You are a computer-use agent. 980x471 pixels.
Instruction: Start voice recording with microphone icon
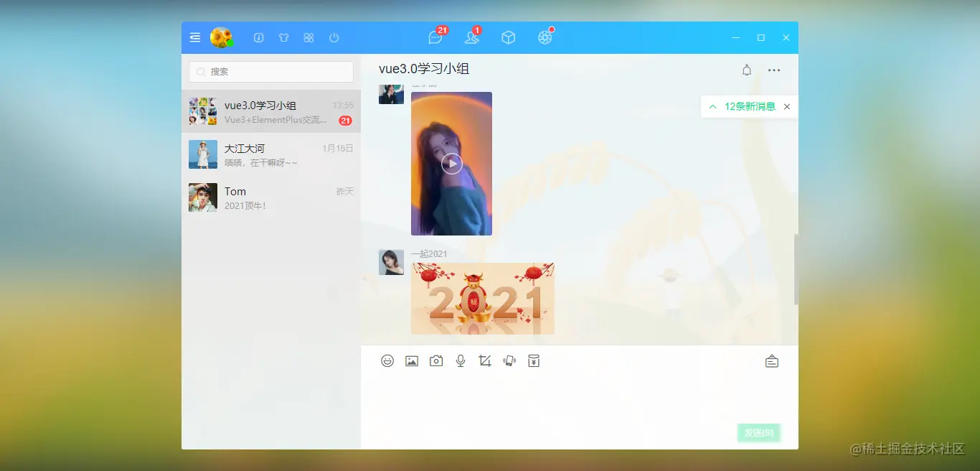click(x=461, y=360)
